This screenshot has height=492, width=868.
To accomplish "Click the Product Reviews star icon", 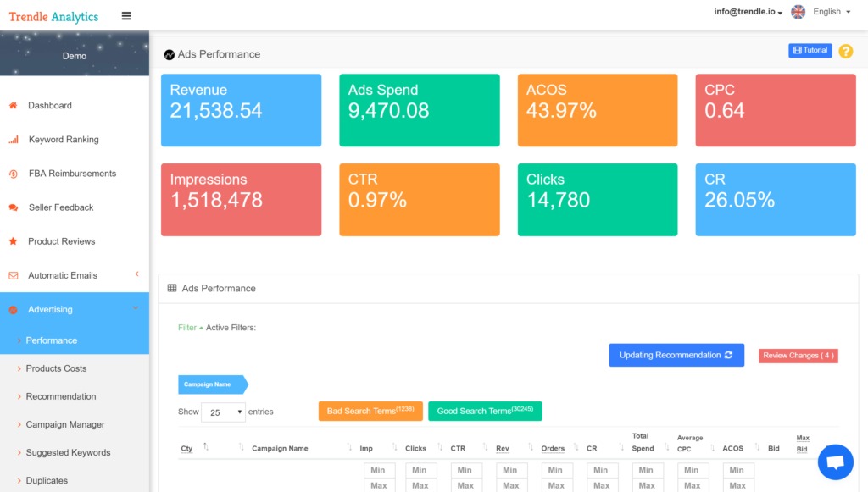I will point(12,241).
